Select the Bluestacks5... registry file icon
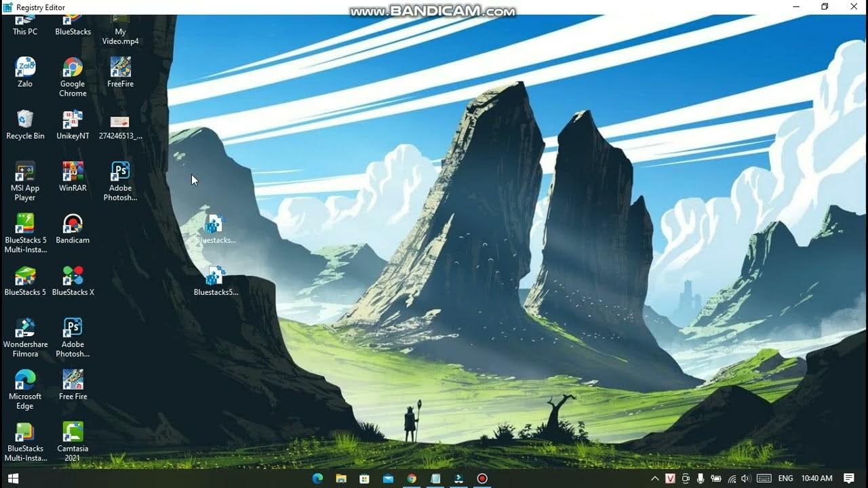 tap(216, 281)
